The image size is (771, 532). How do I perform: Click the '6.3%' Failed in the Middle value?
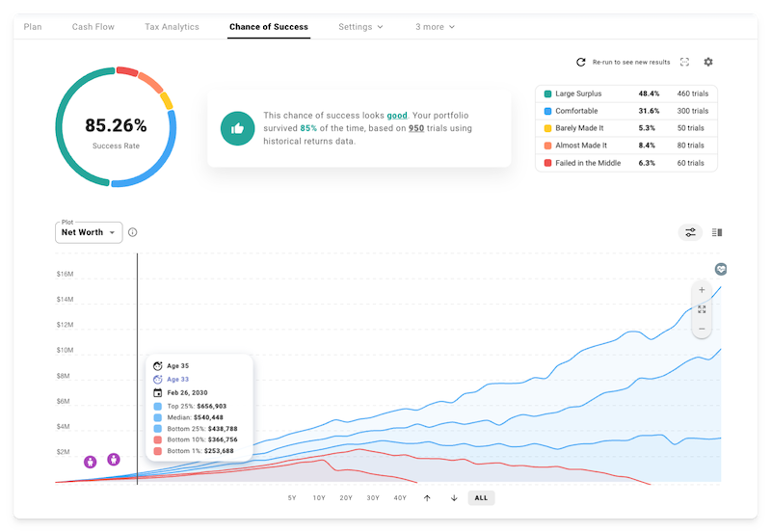pos(647,163)
